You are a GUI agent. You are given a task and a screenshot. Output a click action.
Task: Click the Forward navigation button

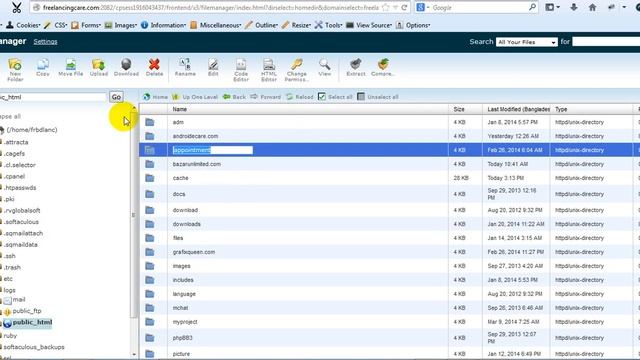point(266,97)
